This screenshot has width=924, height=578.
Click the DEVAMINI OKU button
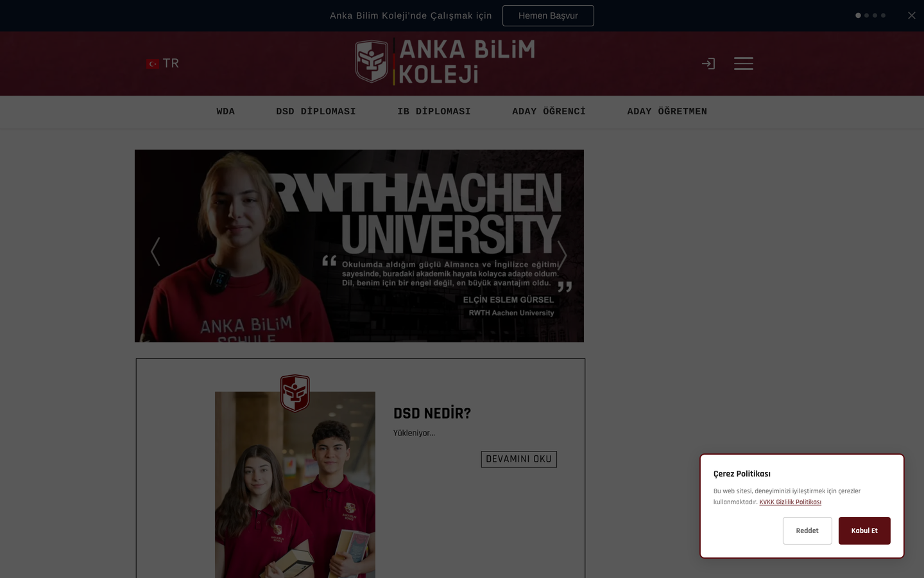click(x=518, y=459)
